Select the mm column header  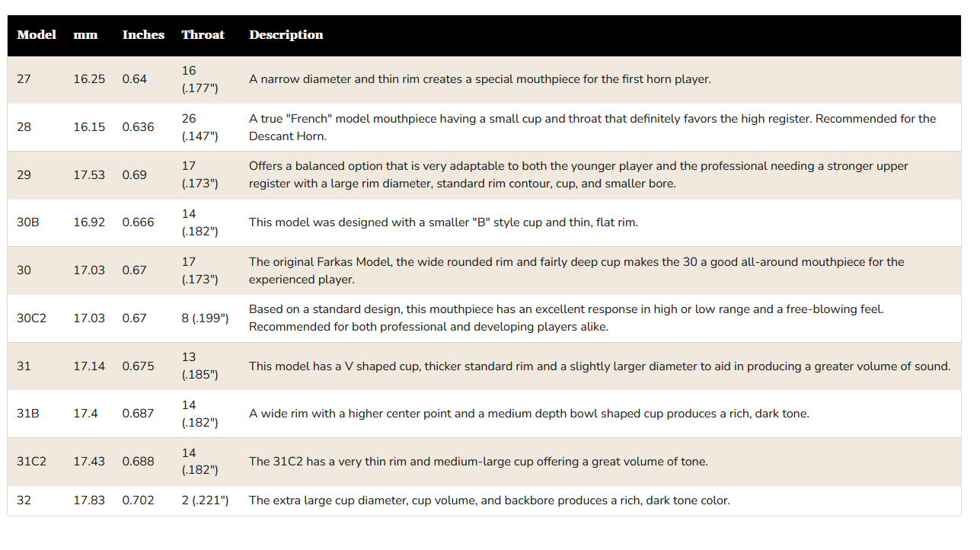click(x=85, y=35)
